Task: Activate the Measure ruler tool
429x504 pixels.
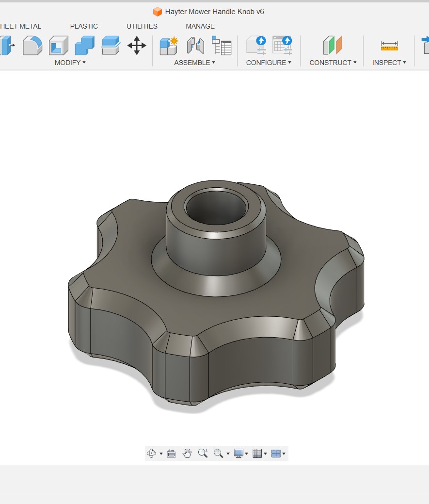Action: point(389,46)
